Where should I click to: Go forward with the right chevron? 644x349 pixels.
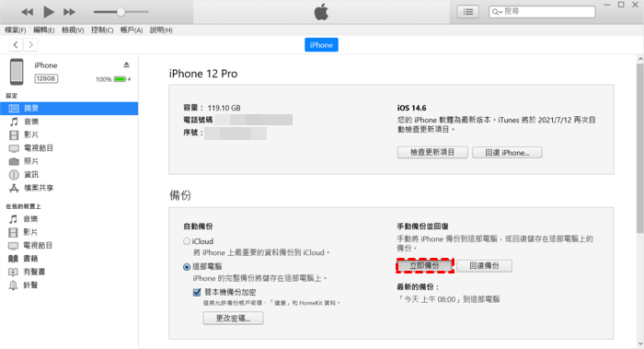click(x=30, y=44)
